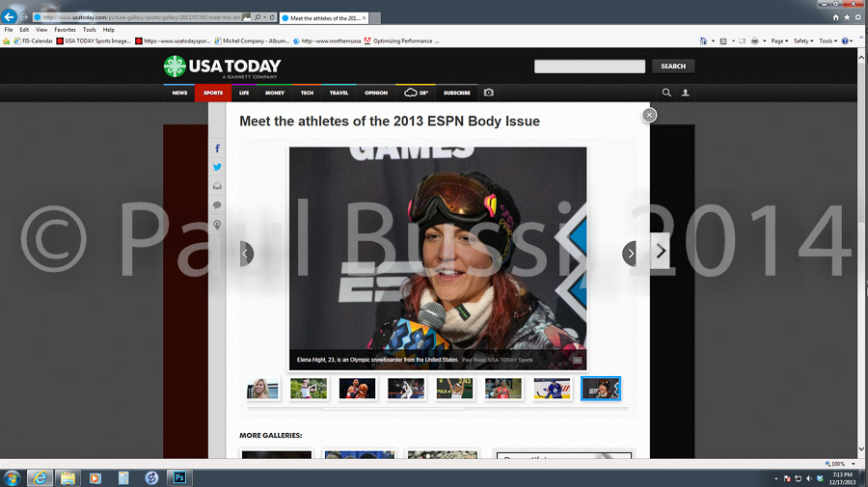868x487 pixels.
Task: Select the hockey player gallery thumbnail
Action: click(x=552, y=389)
